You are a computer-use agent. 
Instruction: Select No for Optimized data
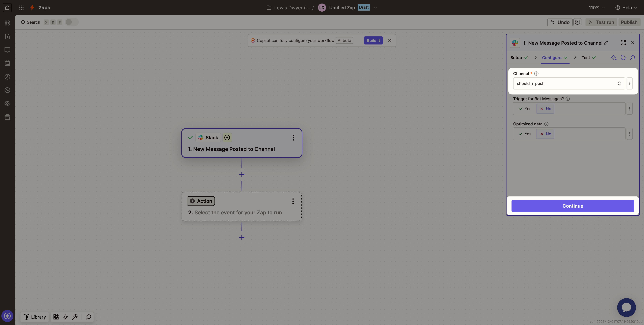pyautogui.click(x=545, y=134)
